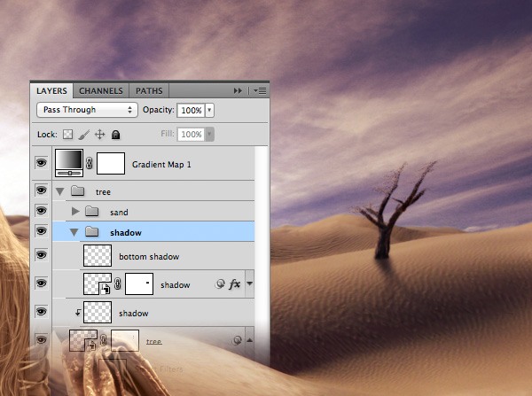
Task: Click the lock position move icon
Action: point(99,135)
